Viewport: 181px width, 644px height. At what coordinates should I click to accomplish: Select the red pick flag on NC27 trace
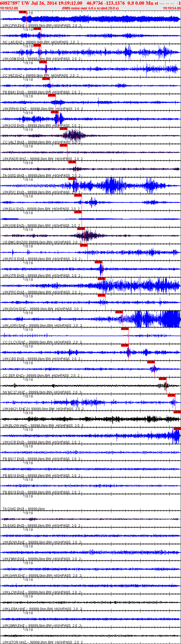point(162,379)
